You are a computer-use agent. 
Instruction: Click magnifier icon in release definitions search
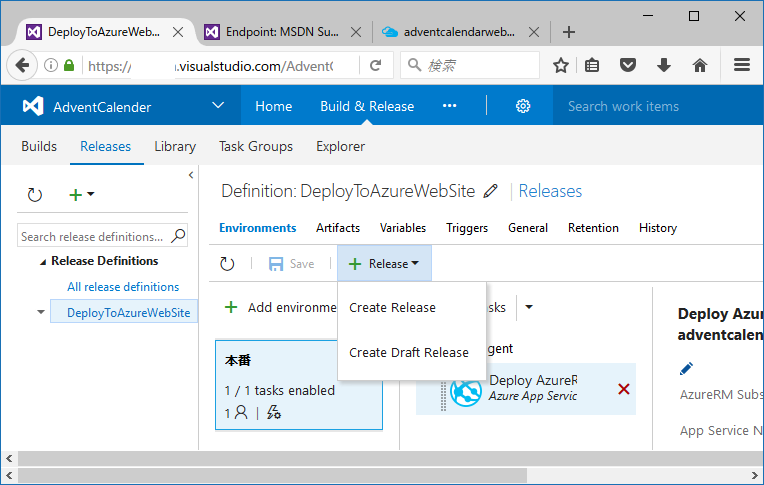click(x=178, y=236)
